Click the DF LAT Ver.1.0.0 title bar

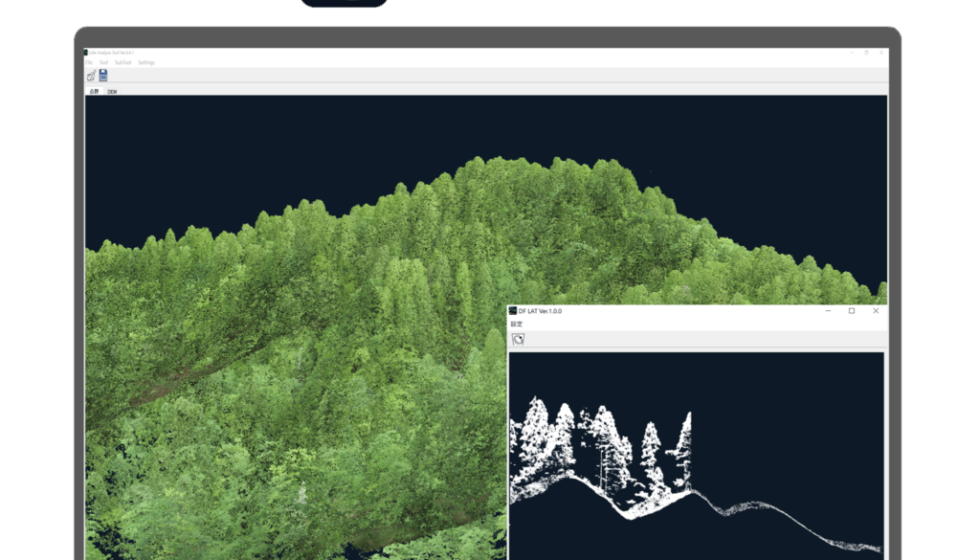[x=670, y=311]
